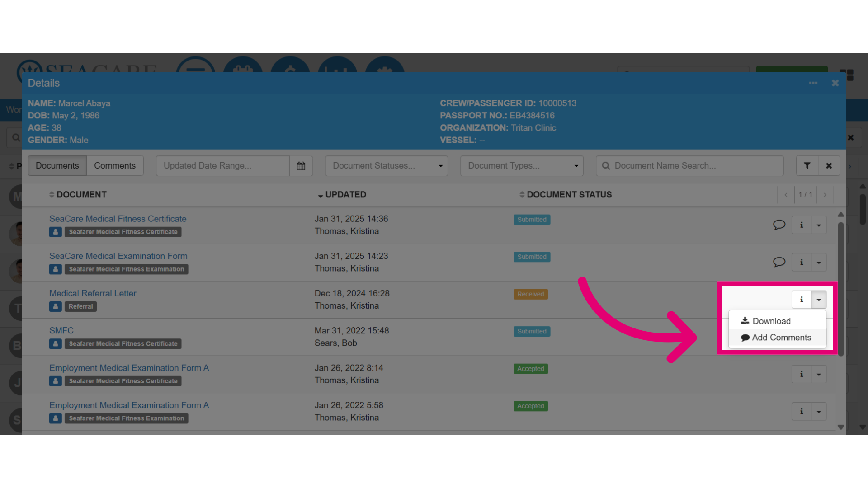Close the Details dialog
868x488 pixels.
pyautogui.click(x=835, y=83)
